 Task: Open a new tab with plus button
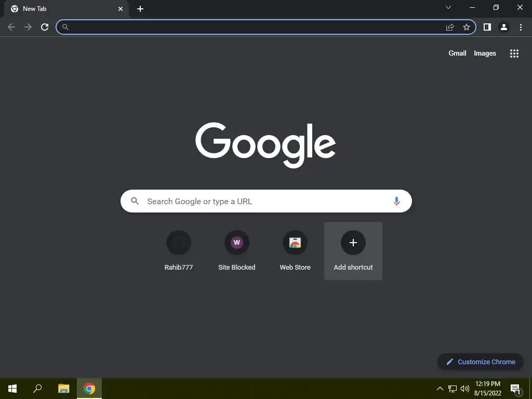(x=140, y=9)
